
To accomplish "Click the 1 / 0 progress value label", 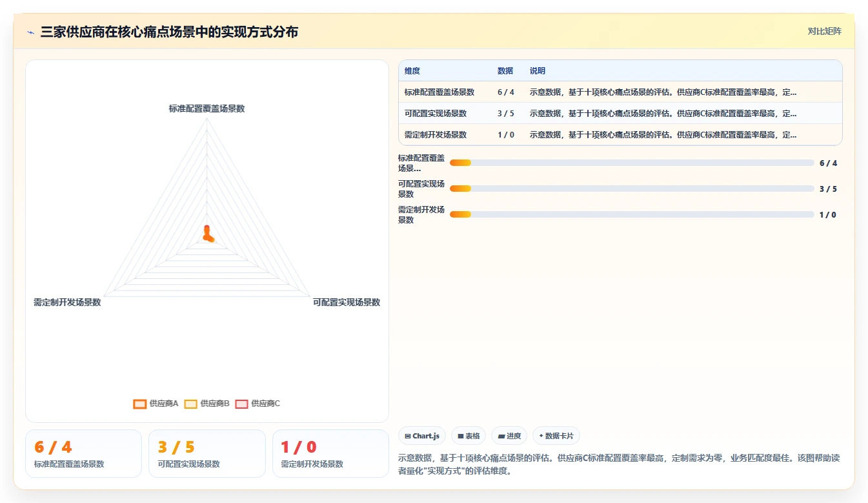I will (828, 214).
